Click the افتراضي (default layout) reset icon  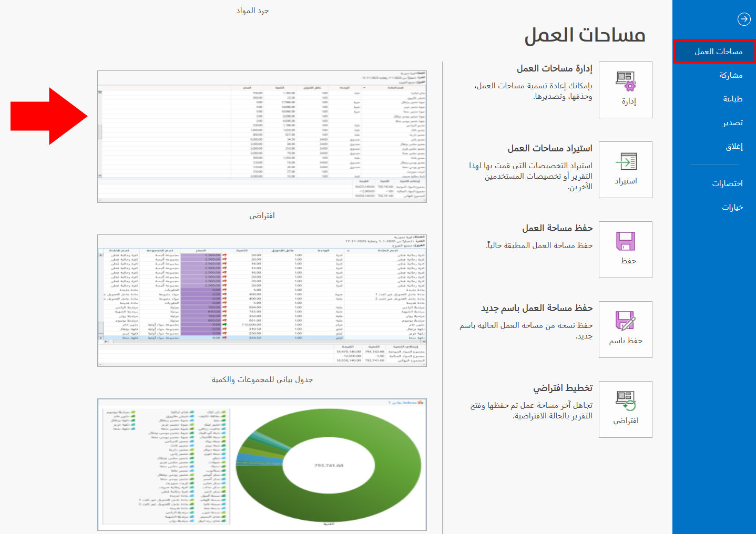click(625, 409)
